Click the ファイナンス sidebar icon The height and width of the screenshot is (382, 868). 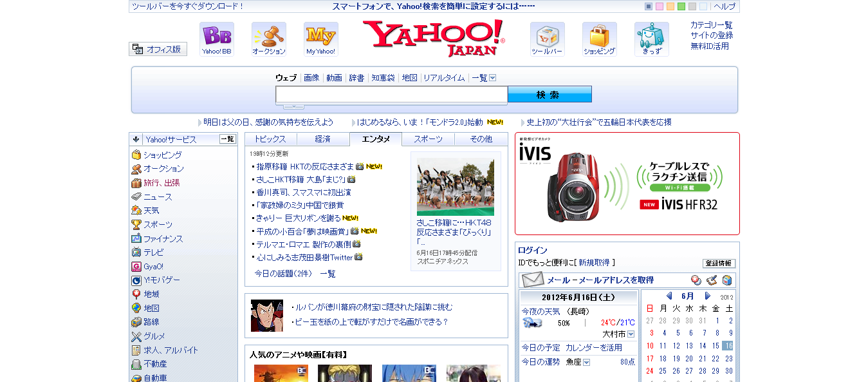tap(136, 239)
